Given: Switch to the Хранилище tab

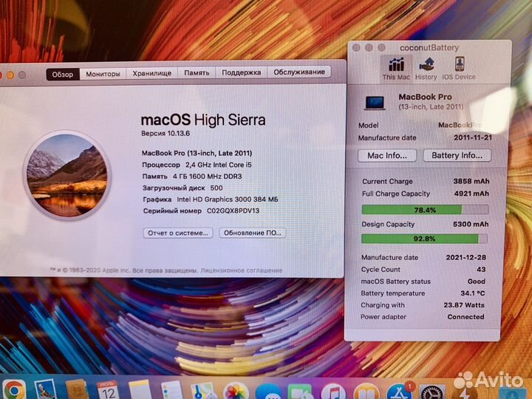Looking at the screenshot, I should (x=151, y=73).
